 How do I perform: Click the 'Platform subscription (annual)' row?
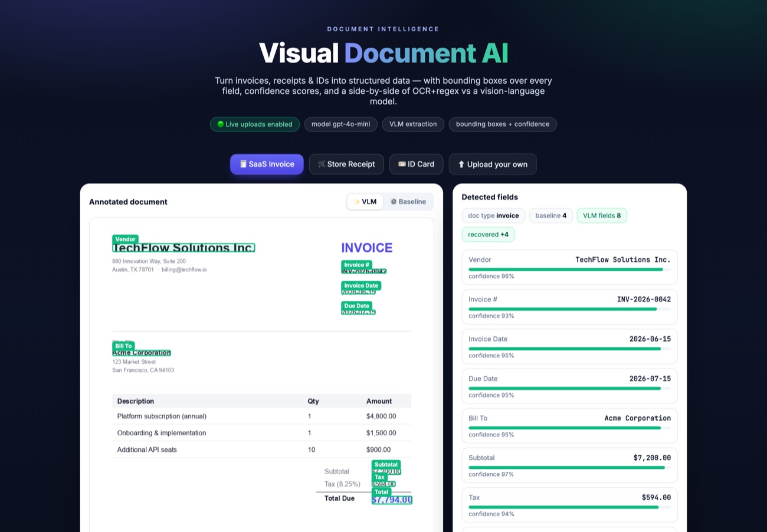tap(261, 416)
